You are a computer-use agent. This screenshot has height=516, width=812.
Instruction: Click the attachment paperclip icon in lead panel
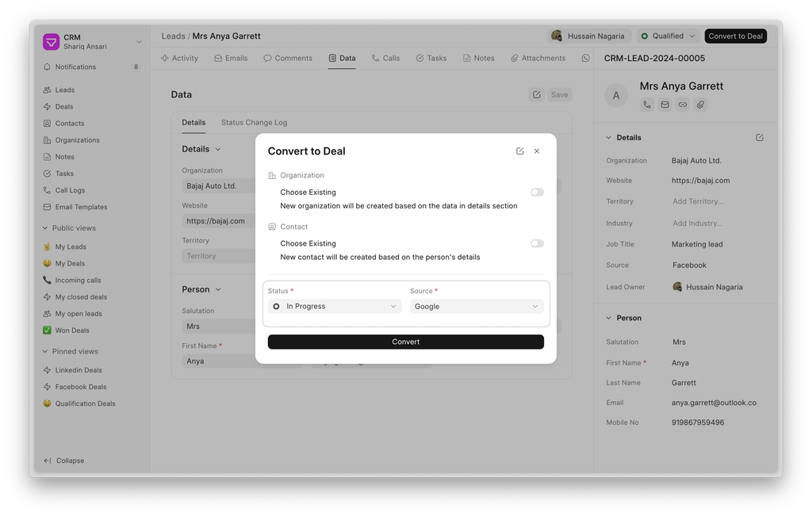[x=700, y=105]
